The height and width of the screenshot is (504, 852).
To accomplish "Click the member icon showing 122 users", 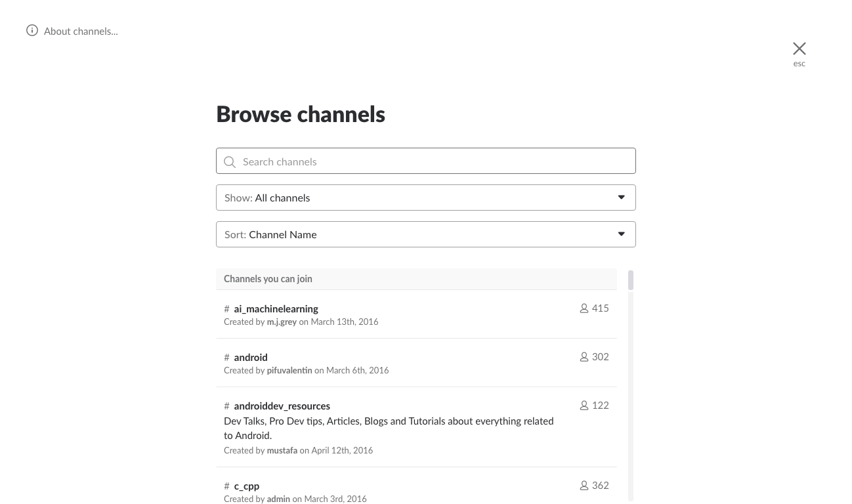I will coord(584,405).
